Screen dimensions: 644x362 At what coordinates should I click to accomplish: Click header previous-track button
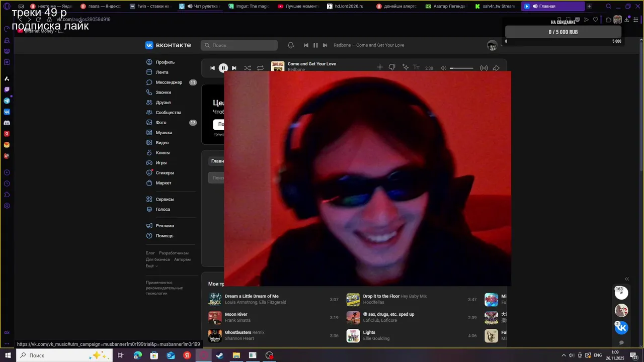pyautogui.click(x=306, y=45)
